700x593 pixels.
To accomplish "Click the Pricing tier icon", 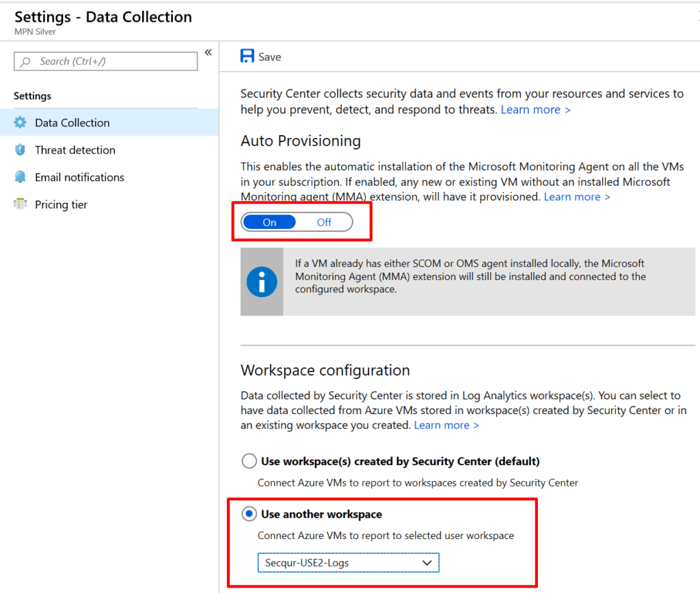I will coord(21,204).
